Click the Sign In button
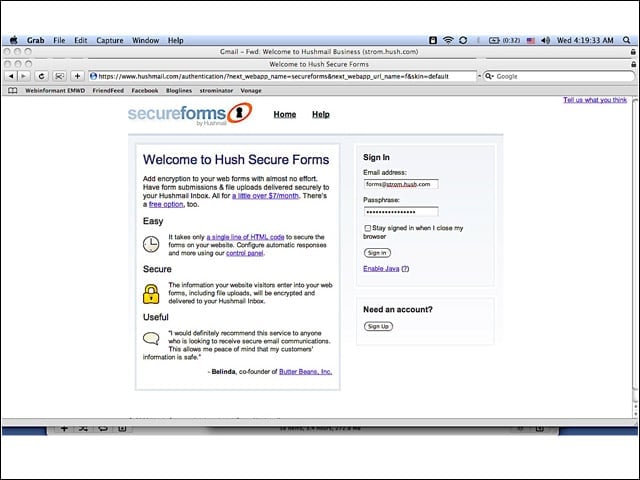Screen dimensions: 640x480 (x=377, y=253)
